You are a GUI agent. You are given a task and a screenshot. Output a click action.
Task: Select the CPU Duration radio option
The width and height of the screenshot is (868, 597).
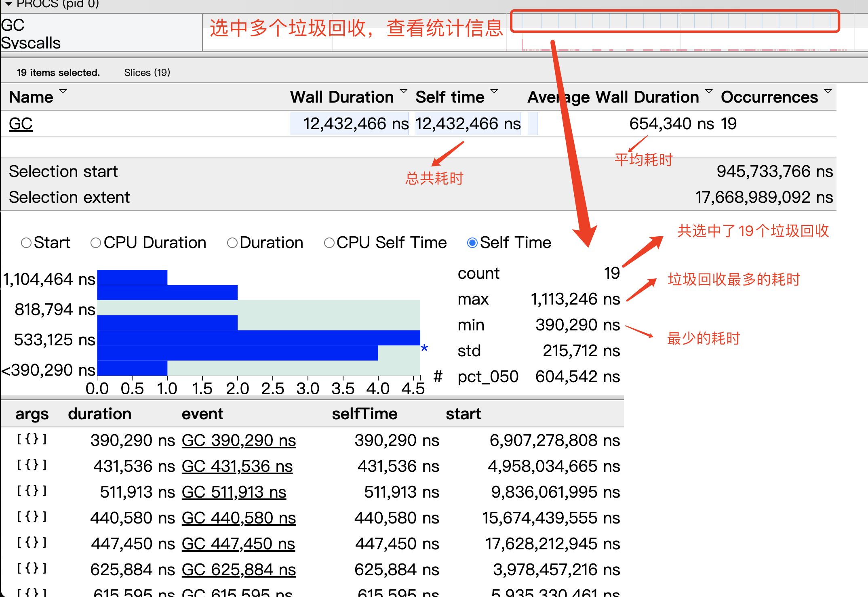(x=96, y=243)
